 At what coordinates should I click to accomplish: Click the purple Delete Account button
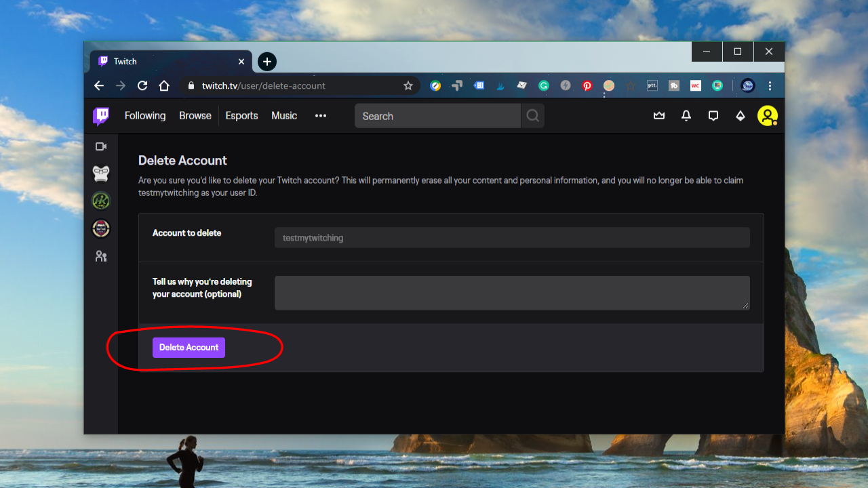pyautogui.click(x=189, y=347)
